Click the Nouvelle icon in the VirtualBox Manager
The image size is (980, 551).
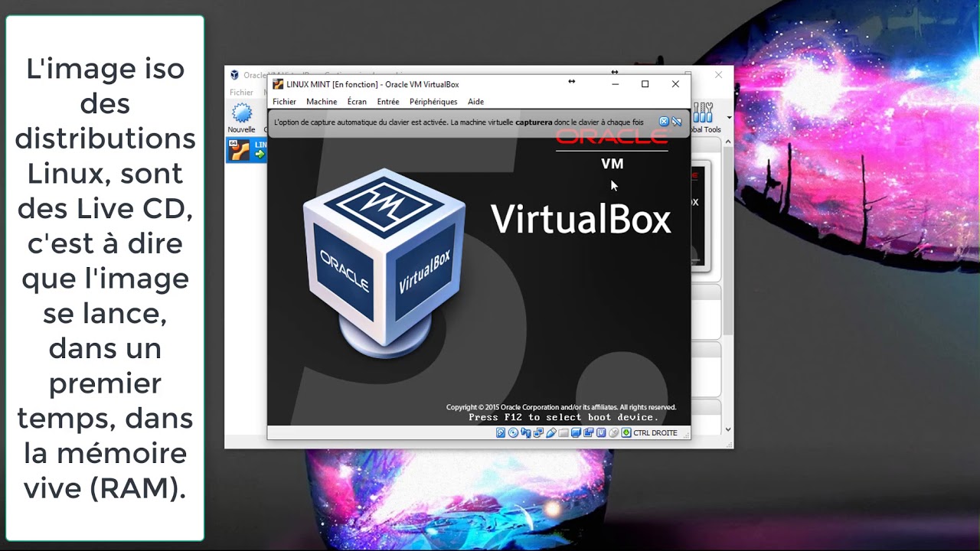[x=242, y=114]
